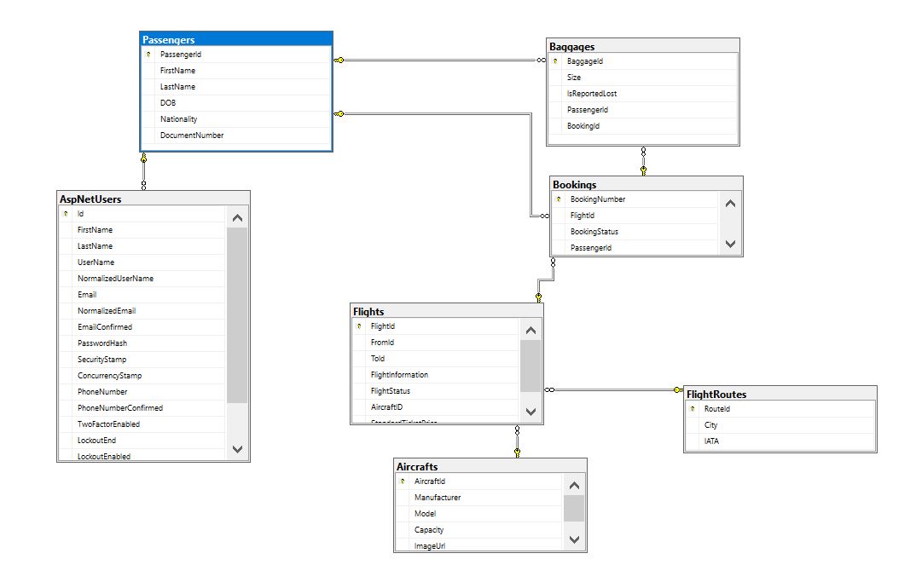This screenshot has height=588, width=916.
Task: Select the Manufacturer column in Aircrafts
Action: point(479,498)
